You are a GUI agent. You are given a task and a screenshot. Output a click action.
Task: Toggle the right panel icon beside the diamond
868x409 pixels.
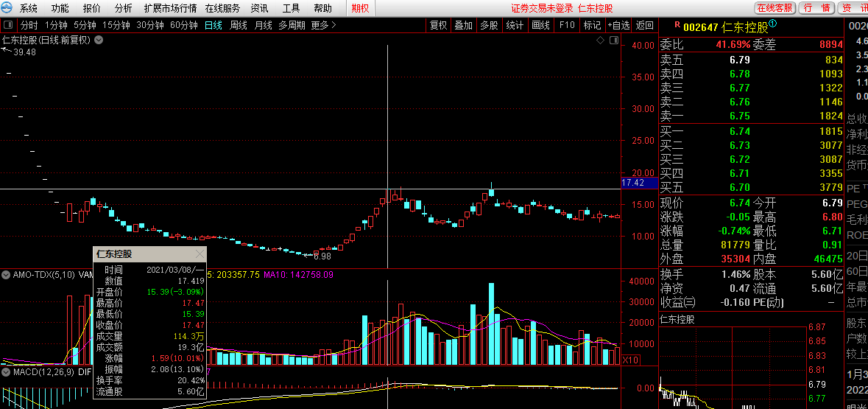click(x=614, y=40)
